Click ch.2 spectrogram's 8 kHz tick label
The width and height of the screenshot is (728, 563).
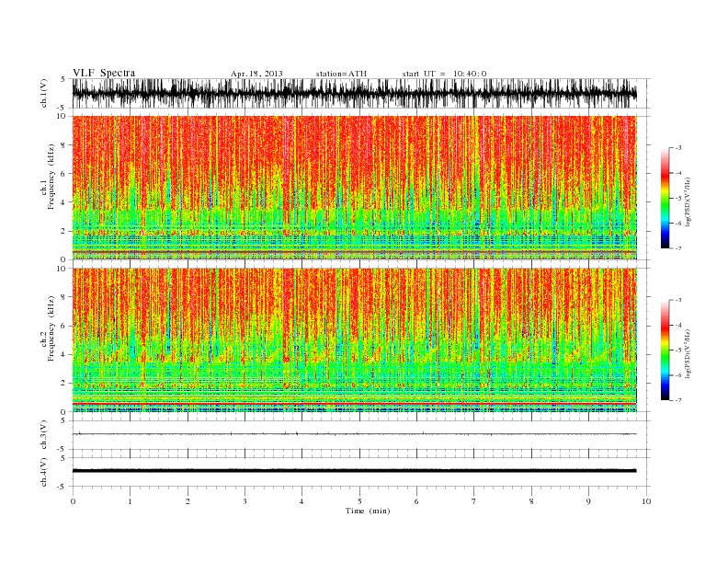(64, 297)
